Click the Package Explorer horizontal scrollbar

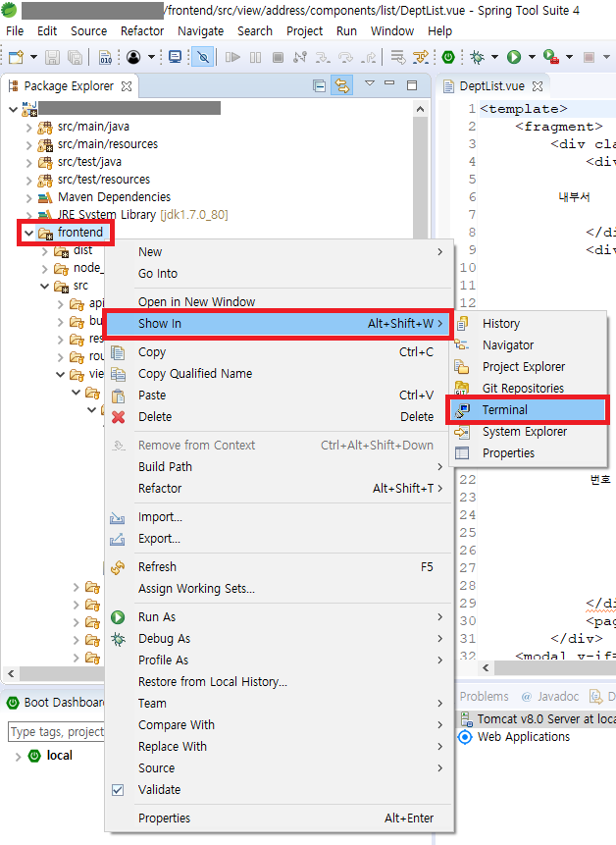click(196, 674)
